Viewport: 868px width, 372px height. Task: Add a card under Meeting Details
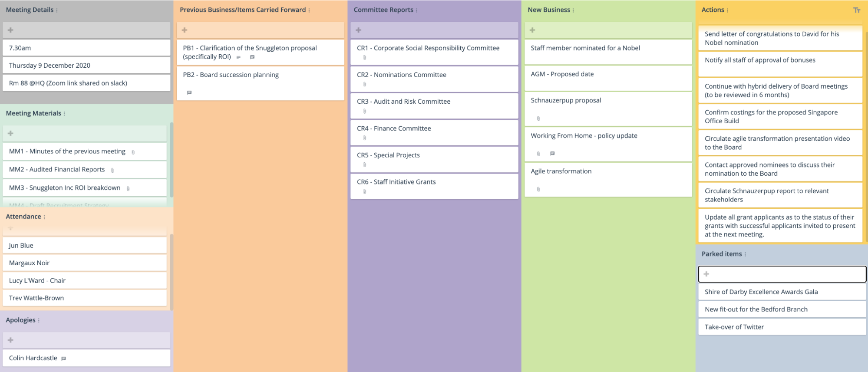coord(11,30)
